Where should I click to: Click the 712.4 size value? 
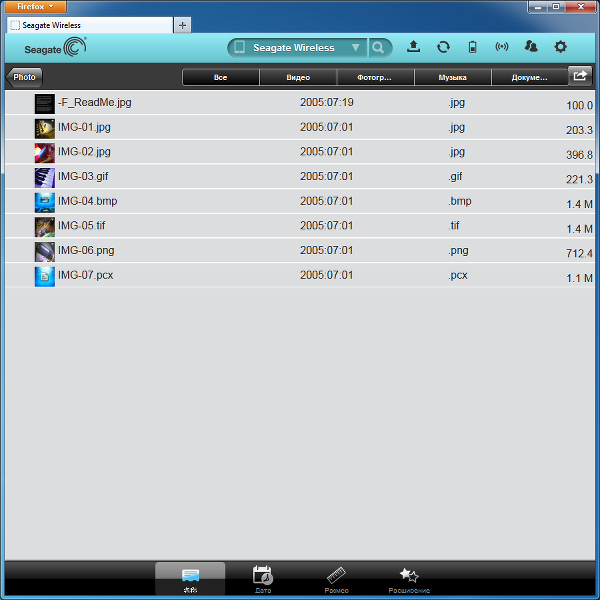pos(579,253)
